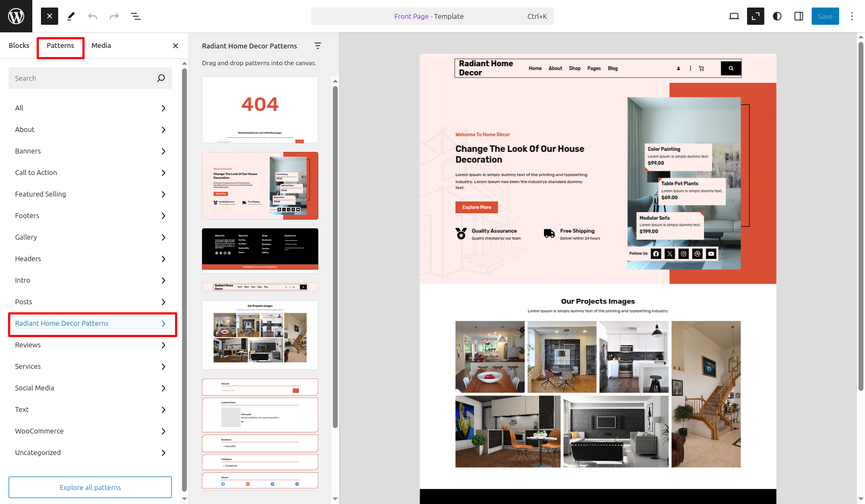Viewport: 865px width, 504px height.
Task: Close the inserter panel with X
Action: point(176,46)
